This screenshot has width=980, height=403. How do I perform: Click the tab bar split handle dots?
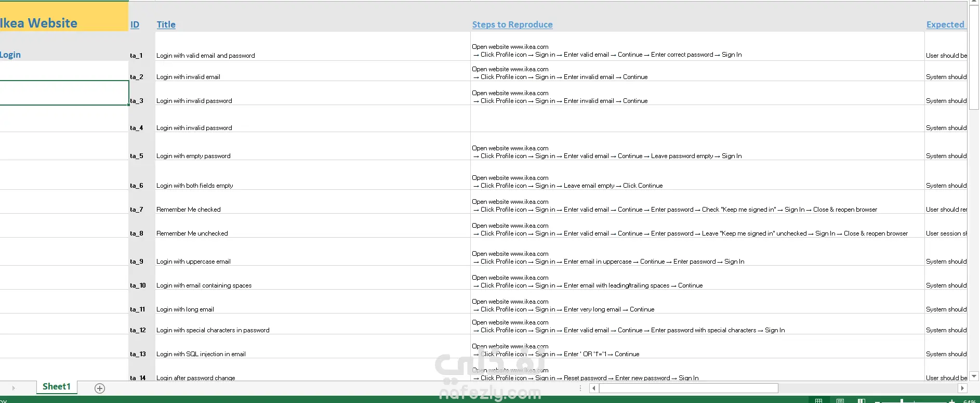[x=580, y=388]
